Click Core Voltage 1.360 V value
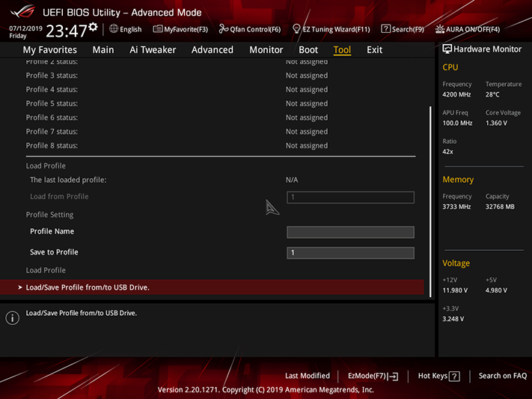The height and width of the screenshot is (399, 532). pos(496,123)
